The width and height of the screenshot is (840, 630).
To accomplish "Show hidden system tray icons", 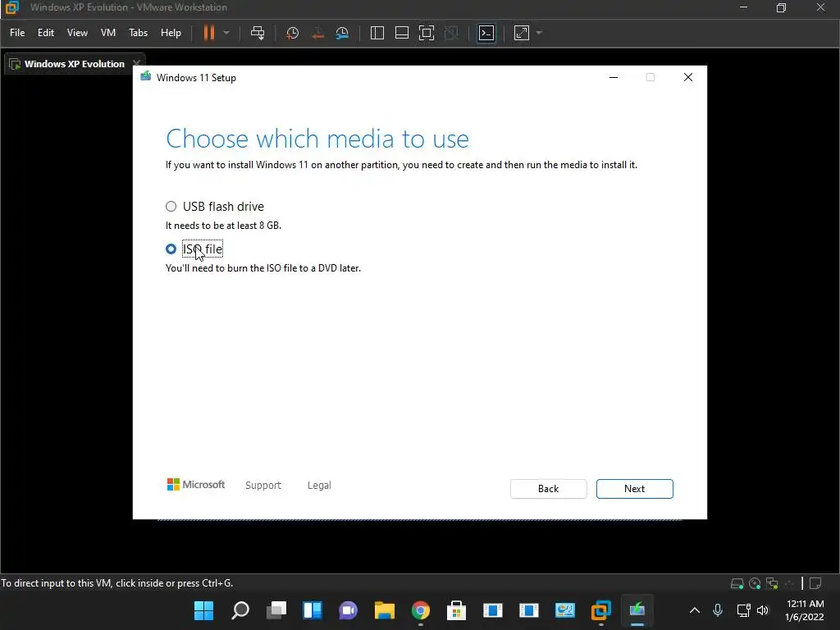I will click(x=695, y=610).
